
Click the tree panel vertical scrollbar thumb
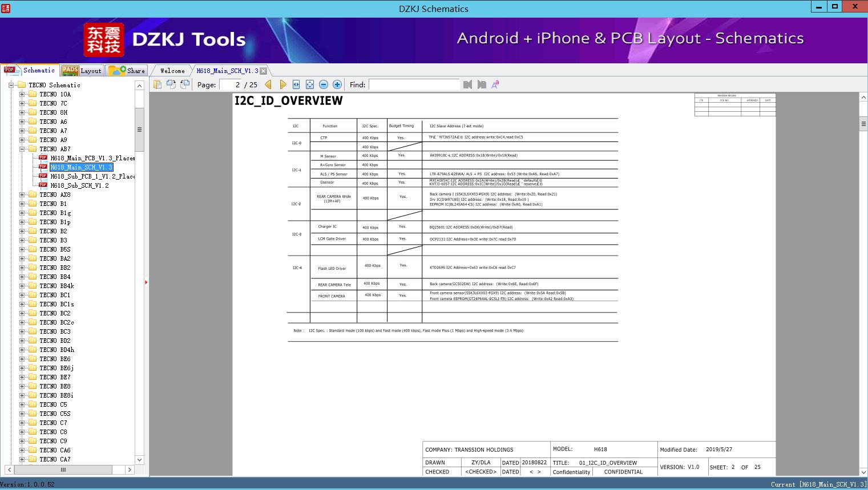tap(139, 129)
